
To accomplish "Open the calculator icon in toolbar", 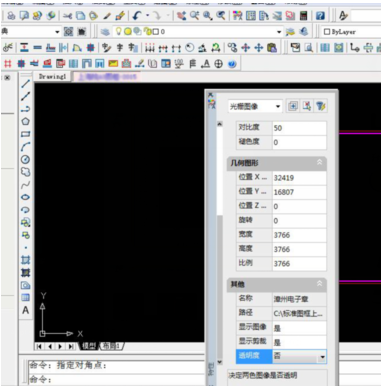I will point(303,16).
